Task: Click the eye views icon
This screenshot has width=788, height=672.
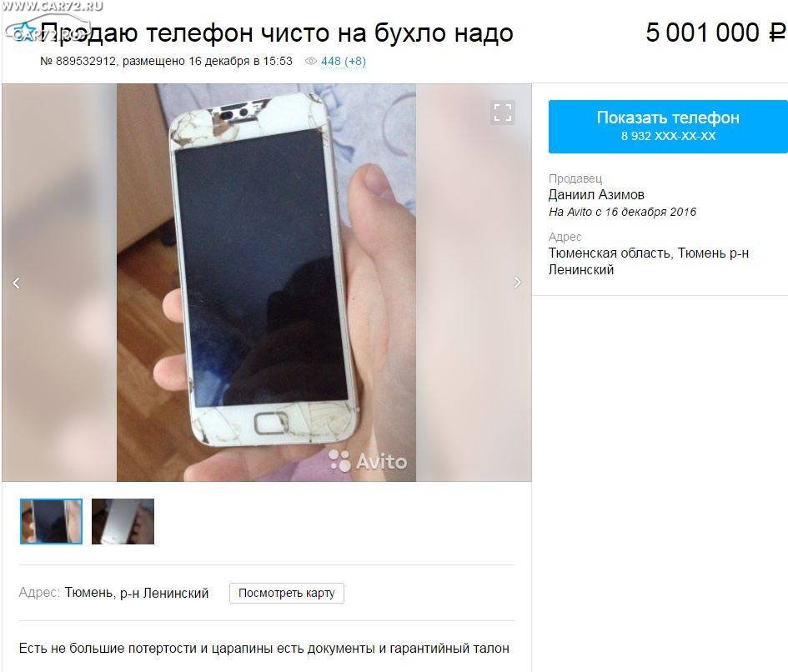Action: 311,61
